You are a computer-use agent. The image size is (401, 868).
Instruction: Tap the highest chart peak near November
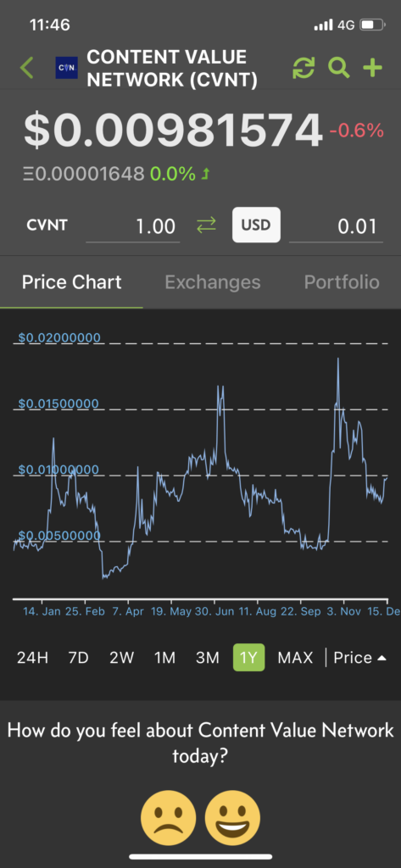click(338, 359)
